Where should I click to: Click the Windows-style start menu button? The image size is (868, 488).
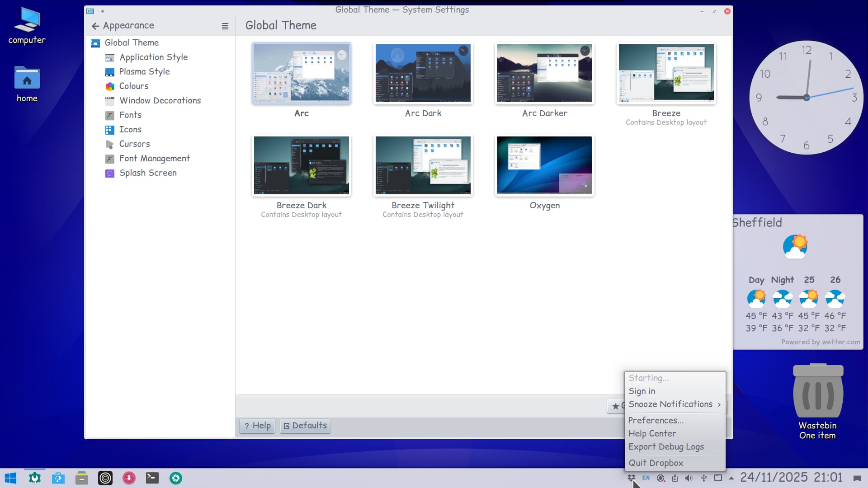click(x=10, y=478)
